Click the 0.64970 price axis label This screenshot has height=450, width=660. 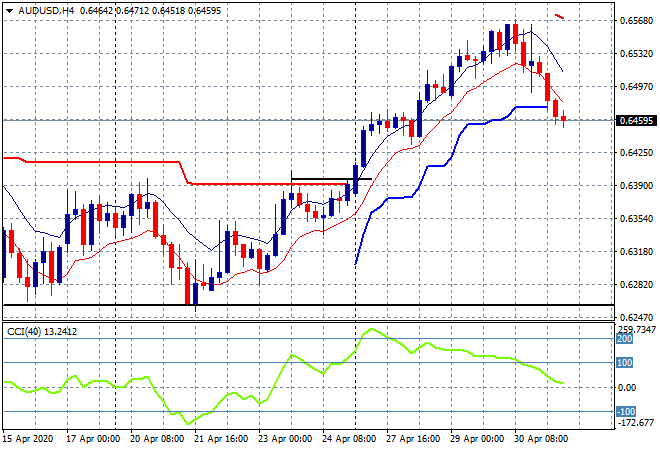[636, 87]
